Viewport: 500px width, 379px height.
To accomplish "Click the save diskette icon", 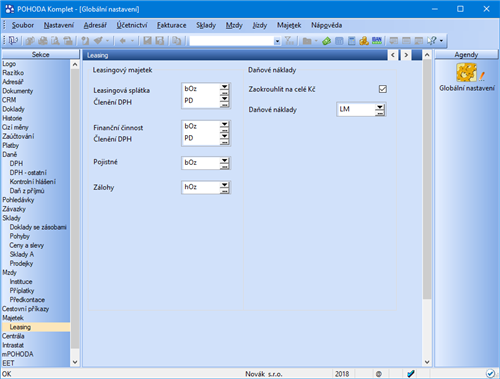I will [147, 41].
